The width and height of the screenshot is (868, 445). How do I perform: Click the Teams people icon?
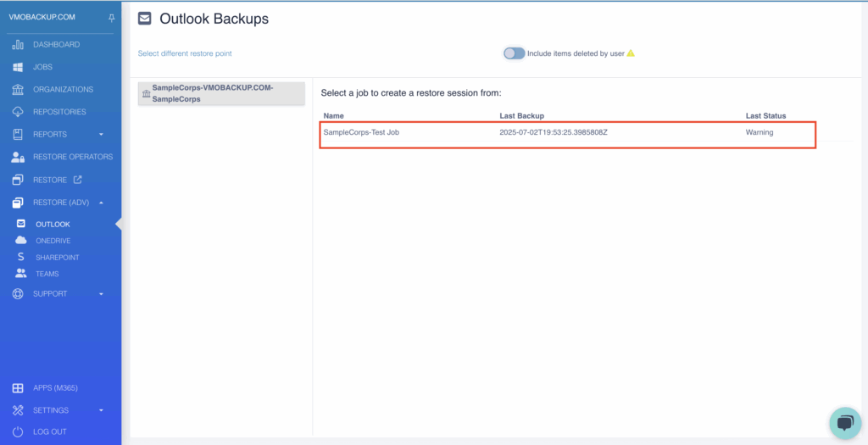20,274
